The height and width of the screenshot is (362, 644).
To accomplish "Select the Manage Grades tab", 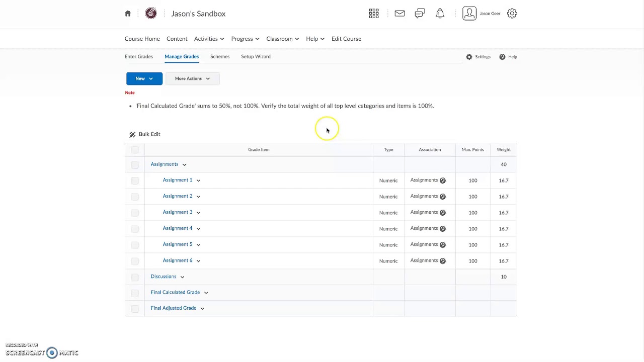I will point(182,56).
